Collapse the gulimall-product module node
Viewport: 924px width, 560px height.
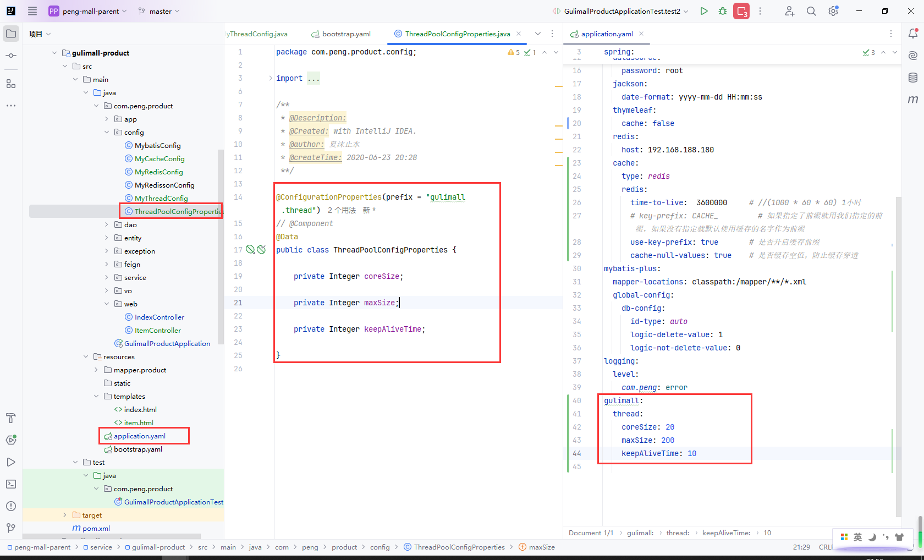pyautogui.click(x=54, y=53)
